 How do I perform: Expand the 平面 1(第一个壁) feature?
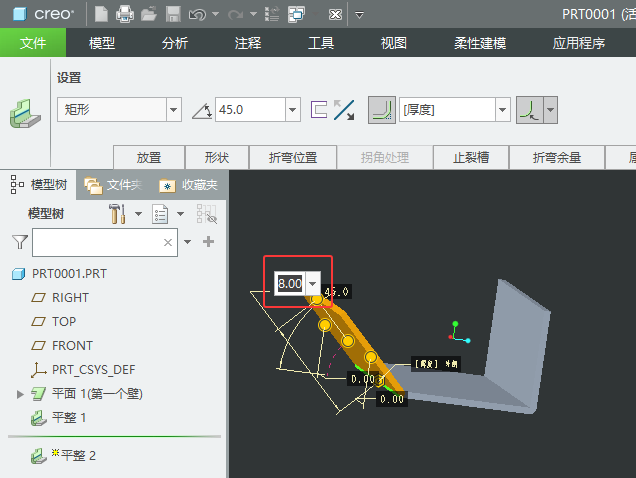pyautogui.click(x=19, y=394)
